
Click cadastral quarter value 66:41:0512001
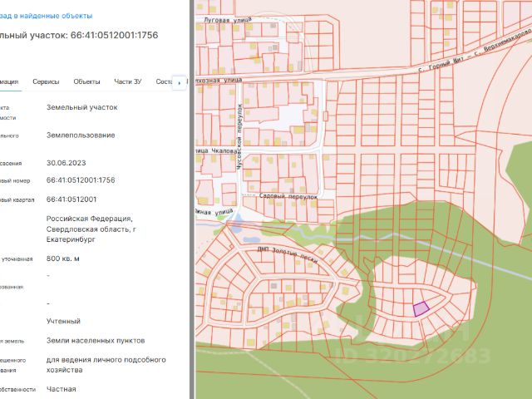tap(71, 199)
